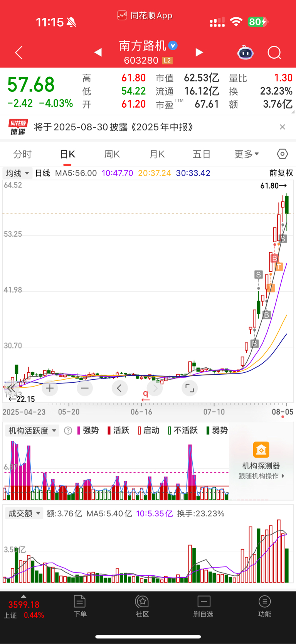296x644 pixels.
Task: Open the 机构活跃度 help question mark
Action: click(68, 431)
